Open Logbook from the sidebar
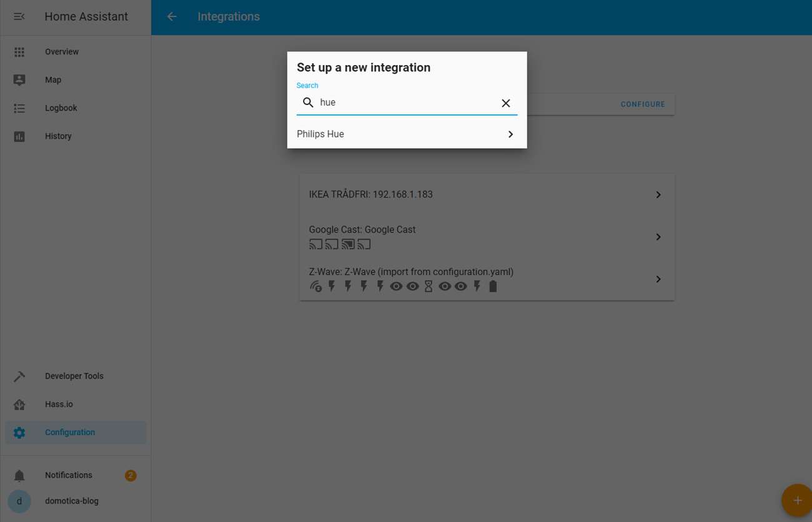The width and height of the screenshot is (812, 522). coord(61,108)
